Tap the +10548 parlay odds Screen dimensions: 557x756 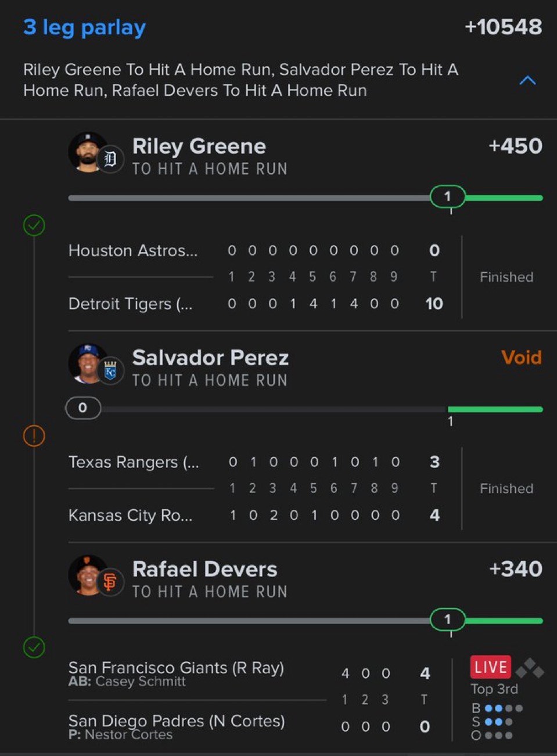click(x=503, y=27)
